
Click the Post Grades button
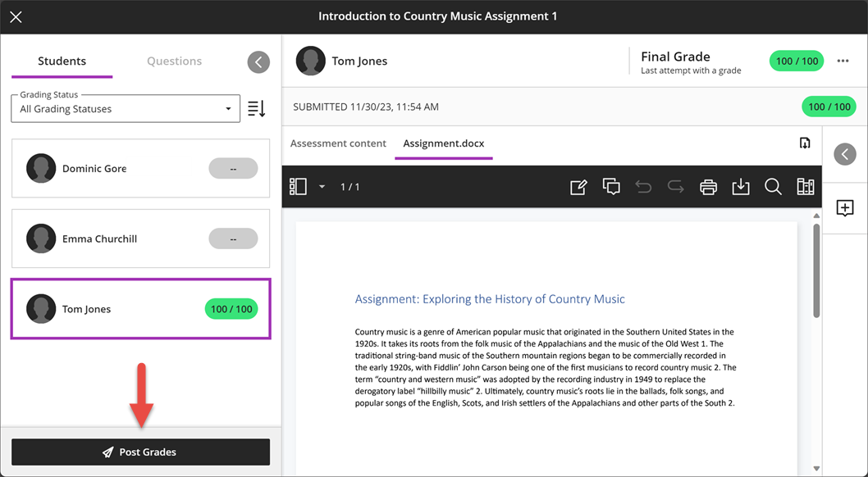point(140,452)
